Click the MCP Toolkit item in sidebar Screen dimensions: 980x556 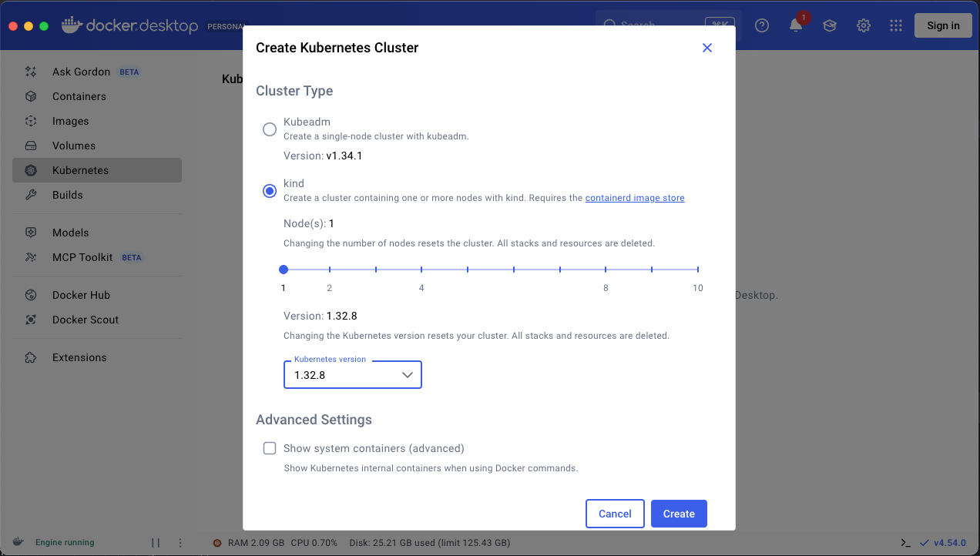pos(97,257)
